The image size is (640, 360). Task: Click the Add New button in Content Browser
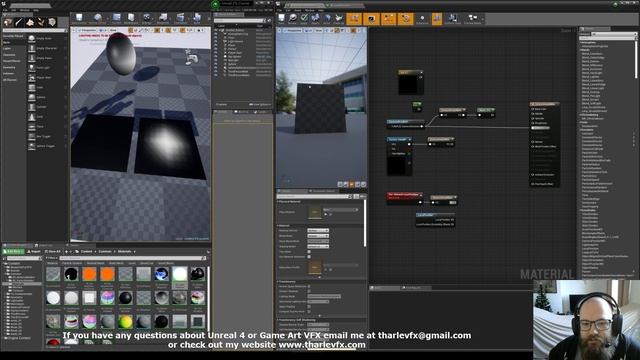tap(13, 251)
